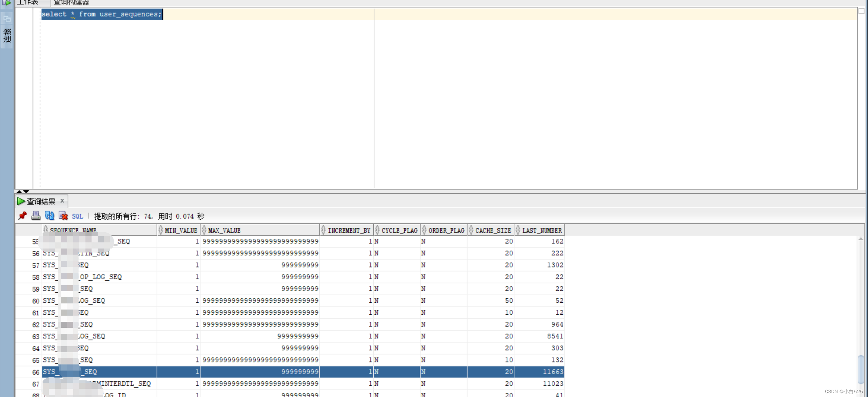
Task: Click the red pin (freeze content) icon
Action: click(x=22, y=216)
